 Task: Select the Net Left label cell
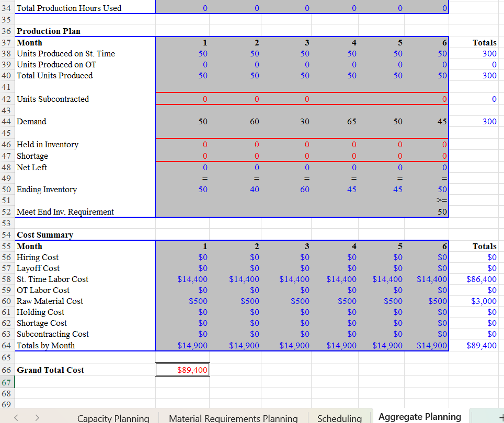32,168
